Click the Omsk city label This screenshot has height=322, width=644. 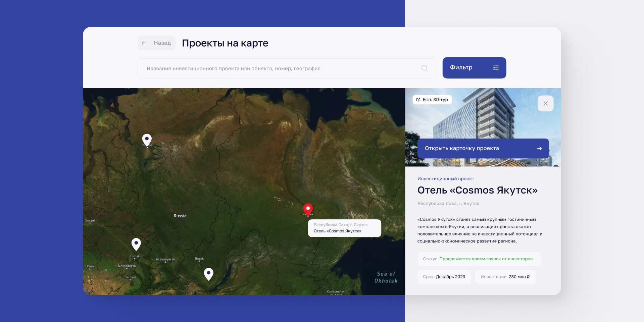90,266
